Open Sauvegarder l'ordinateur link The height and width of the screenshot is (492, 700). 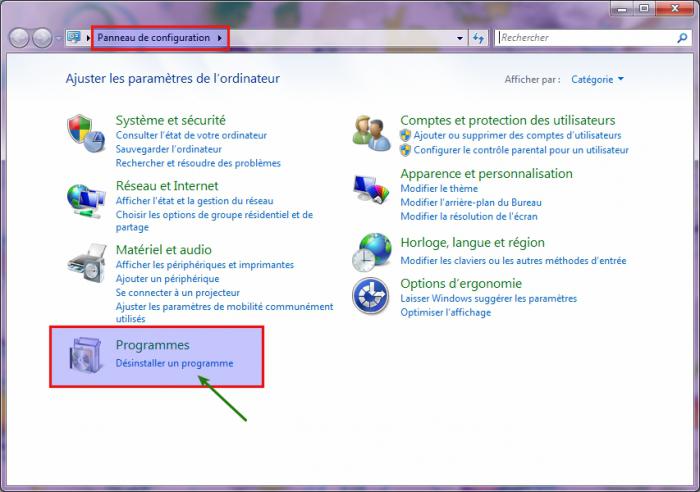(168, 149)
